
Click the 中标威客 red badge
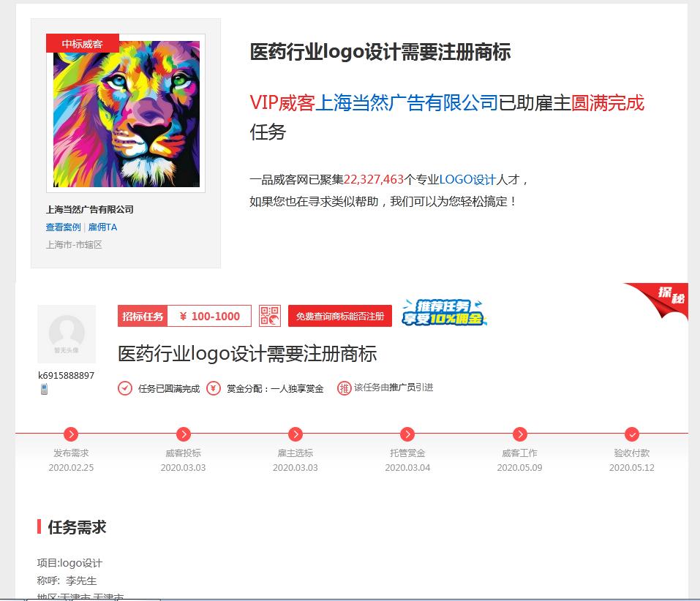pos(83,42)
